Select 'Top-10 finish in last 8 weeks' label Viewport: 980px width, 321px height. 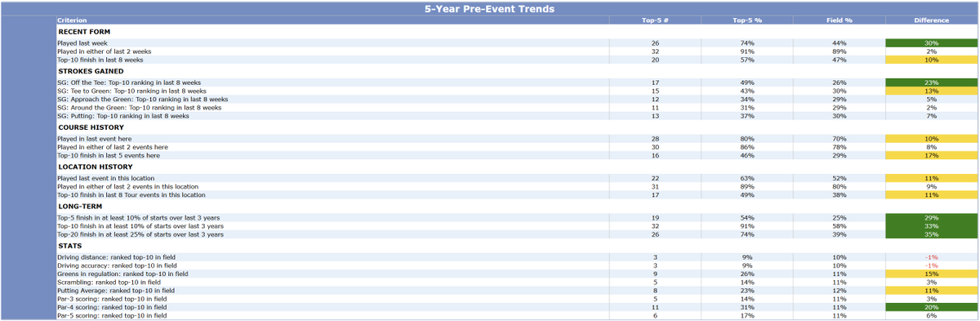click(x=100, y=59)
